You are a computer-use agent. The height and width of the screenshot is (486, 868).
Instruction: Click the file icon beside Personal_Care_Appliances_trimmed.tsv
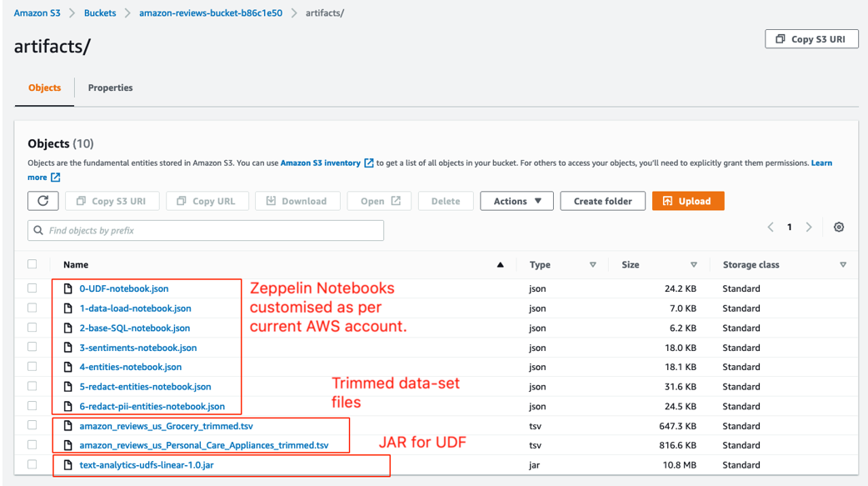click(x=68, y=445)
